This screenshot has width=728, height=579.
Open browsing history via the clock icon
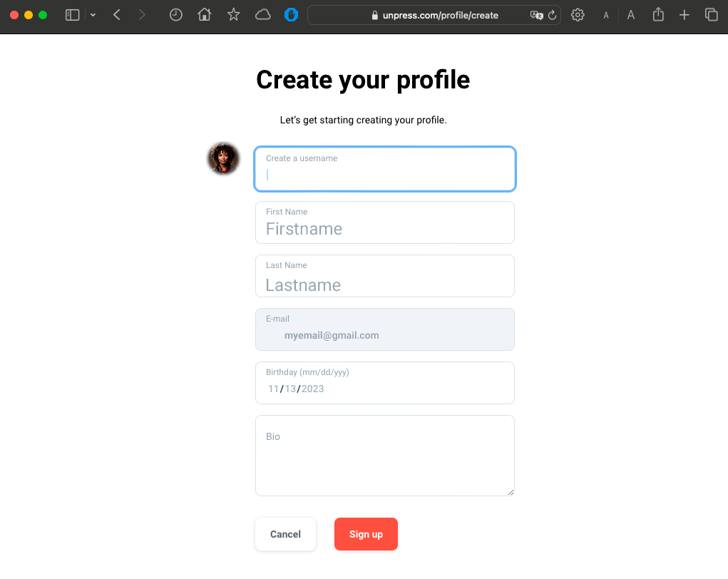[x=175, y=14]
